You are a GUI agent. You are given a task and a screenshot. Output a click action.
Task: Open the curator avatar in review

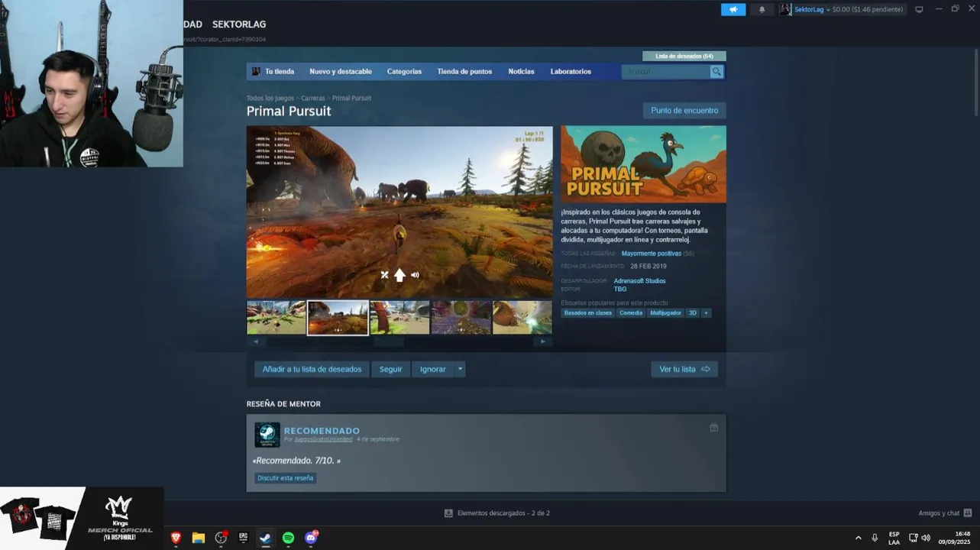click(x=267, y=435)
